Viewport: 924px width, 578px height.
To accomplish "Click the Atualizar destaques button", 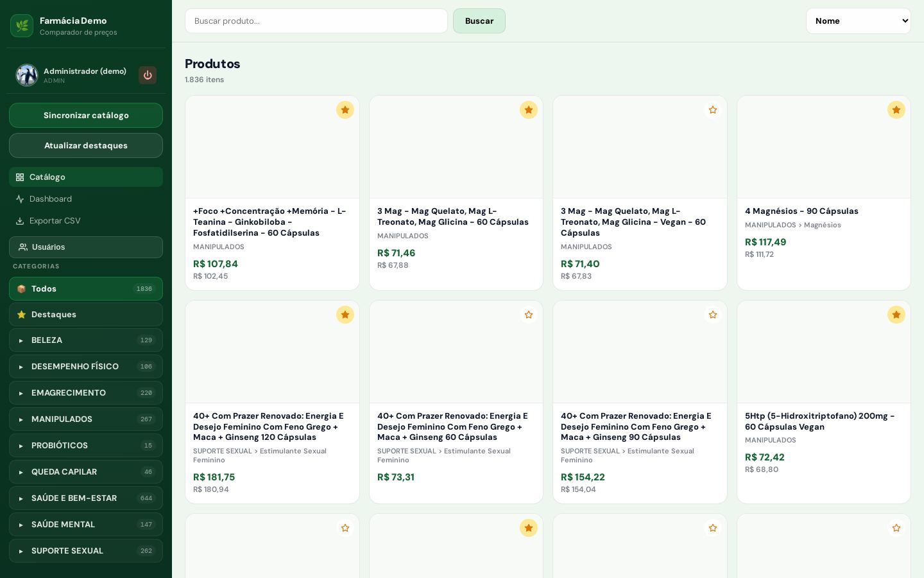I will 86,146.
